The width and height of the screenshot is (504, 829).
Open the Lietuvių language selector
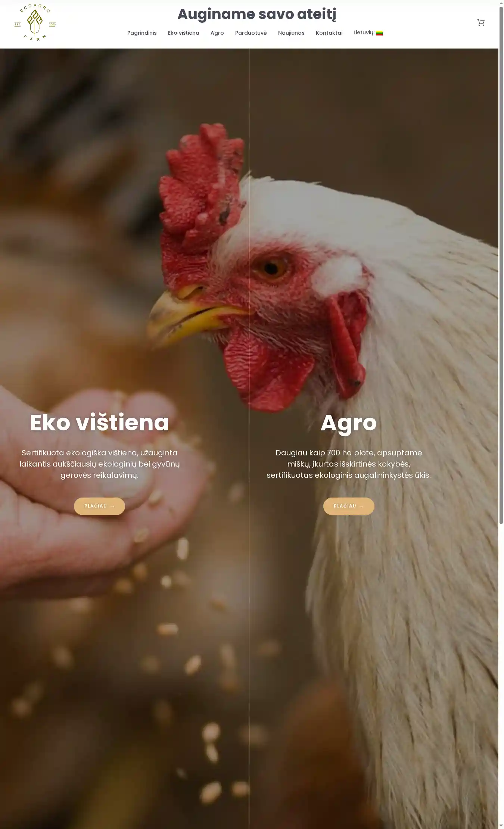[368, 32]
